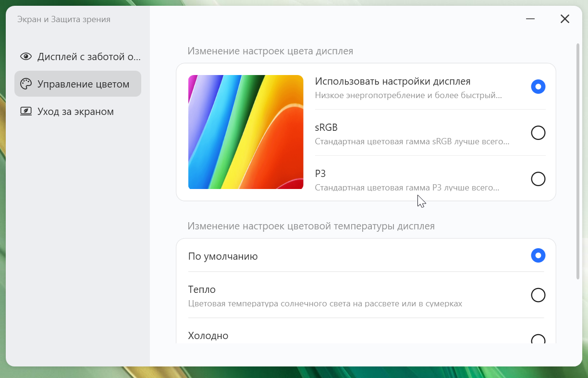Viewport: 588px width, 378px height.
Task: Select the Тепло color temperature radio
Action: click(538, 295)
